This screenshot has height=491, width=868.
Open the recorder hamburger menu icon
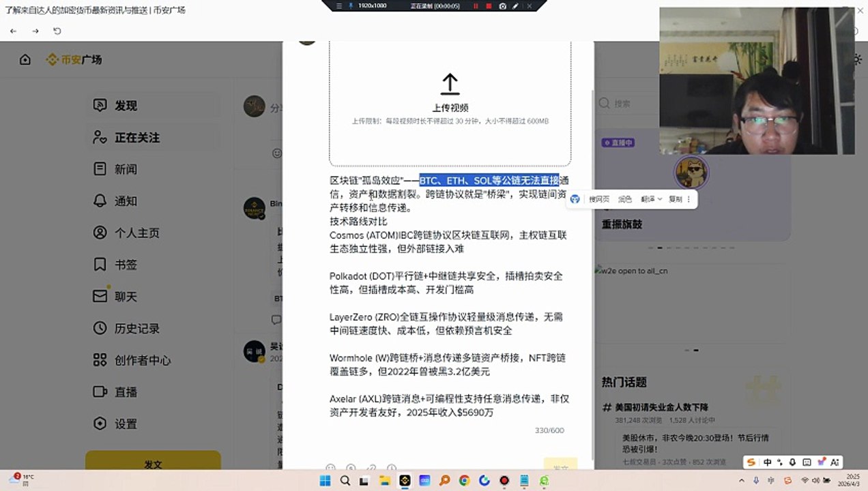[x=338, y=5]
